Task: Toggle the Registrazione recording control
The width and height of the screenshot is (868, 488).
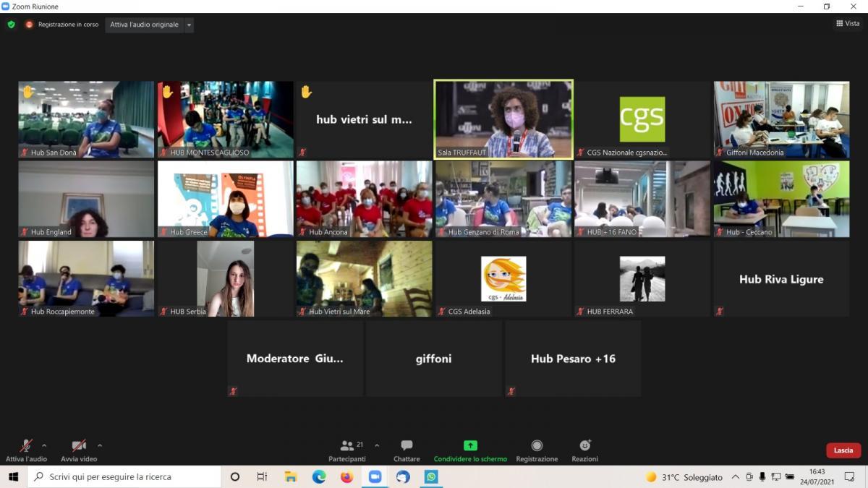Action: pos(537,450)
